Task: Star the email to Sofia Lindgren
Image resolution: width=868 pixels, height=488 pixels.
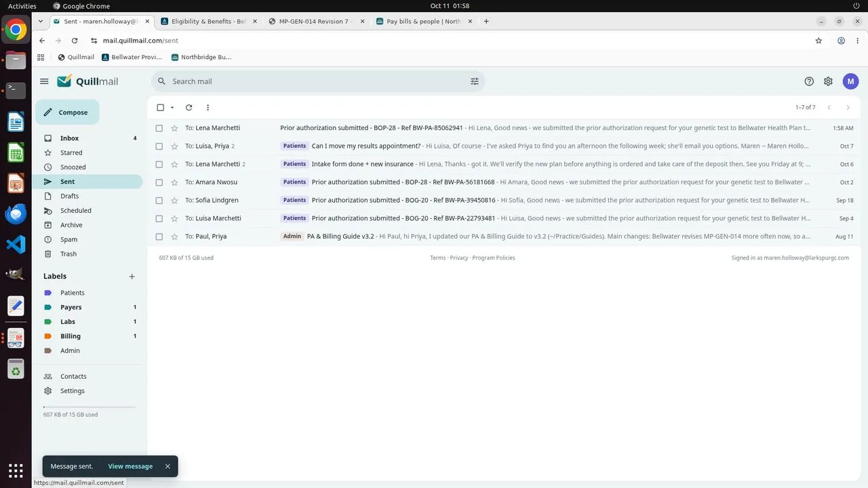Action: pos(174,201)
